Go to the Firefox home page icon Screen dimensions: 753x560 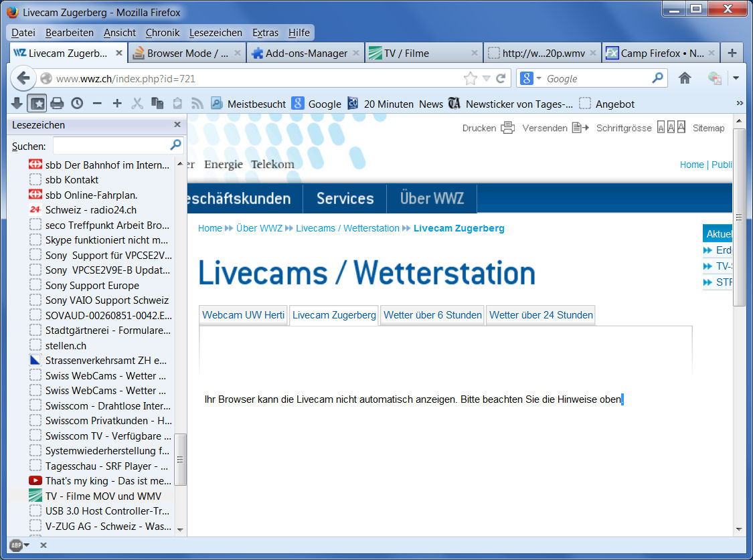click(684, 78)
